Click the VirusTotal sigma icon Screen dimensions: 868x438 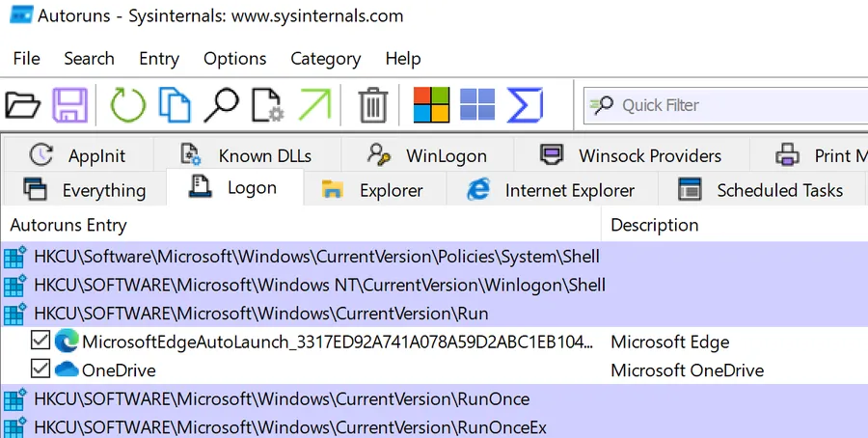click(525, 104)
